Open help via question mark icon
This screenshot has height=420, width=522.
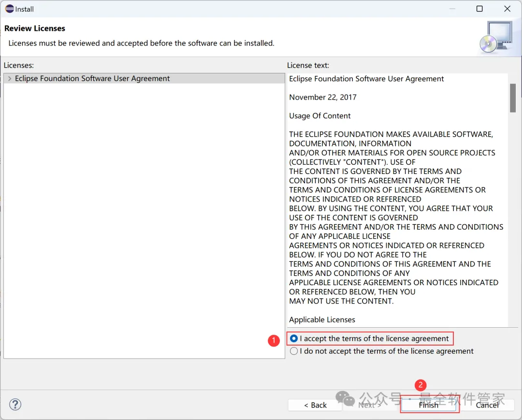click(x=15, y=405)
